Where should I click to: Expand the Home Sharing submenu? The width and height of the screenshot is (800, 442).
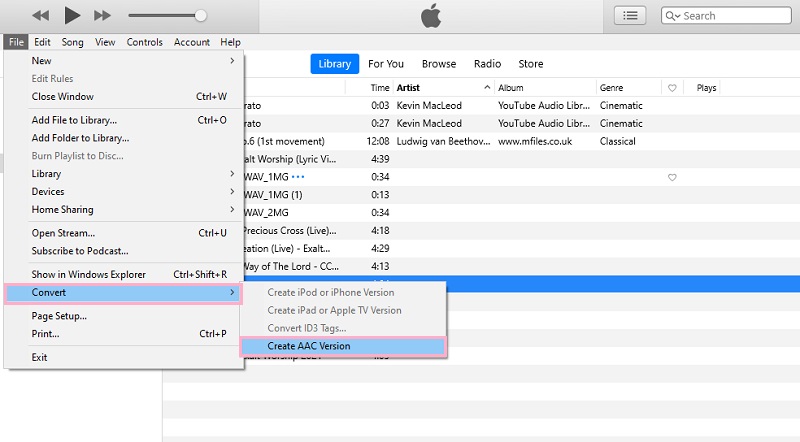pyautogui.click(x=123, y=209)
